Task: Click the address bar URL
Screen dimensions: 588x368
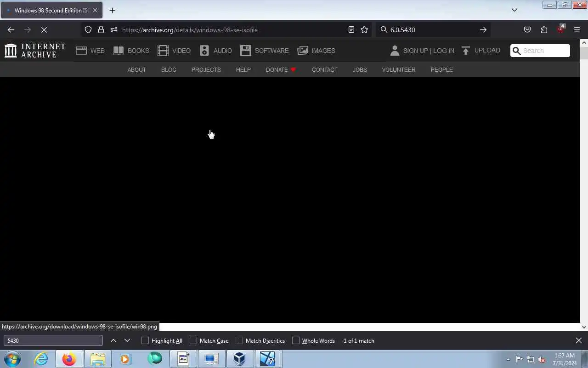Action: pyautogui.click(x=190, y=30)
